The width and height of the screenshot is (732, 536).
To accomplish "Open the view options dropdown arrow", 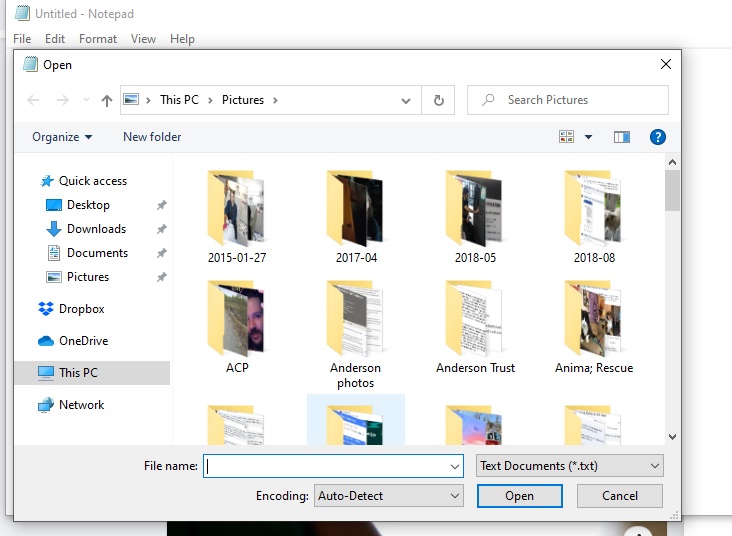I will pyautogui.click(x=588, y=137).
